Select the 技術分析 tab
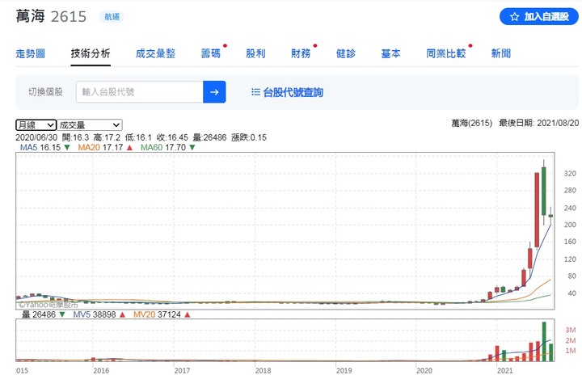 tap(91, 53)
